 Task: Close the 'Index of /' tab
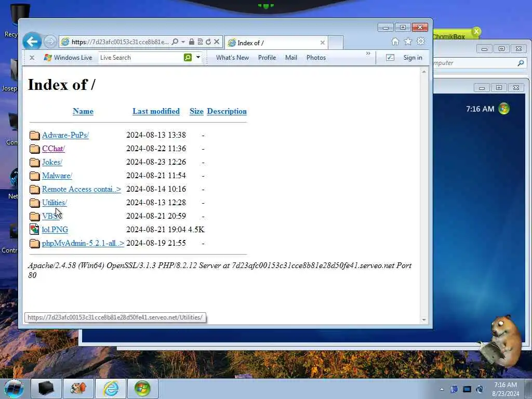(x=322, y=43)
